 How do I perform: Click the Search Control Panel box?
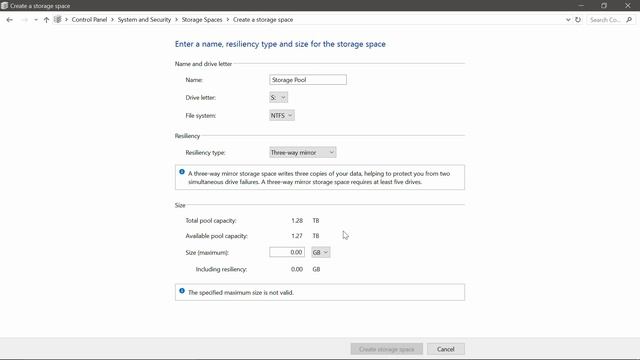[606, 20]
